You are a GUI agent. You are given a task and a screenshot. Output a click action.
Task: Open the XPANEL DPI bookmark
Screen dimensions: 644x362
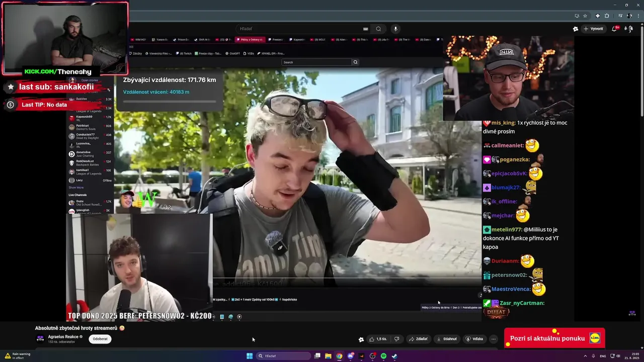271,53
